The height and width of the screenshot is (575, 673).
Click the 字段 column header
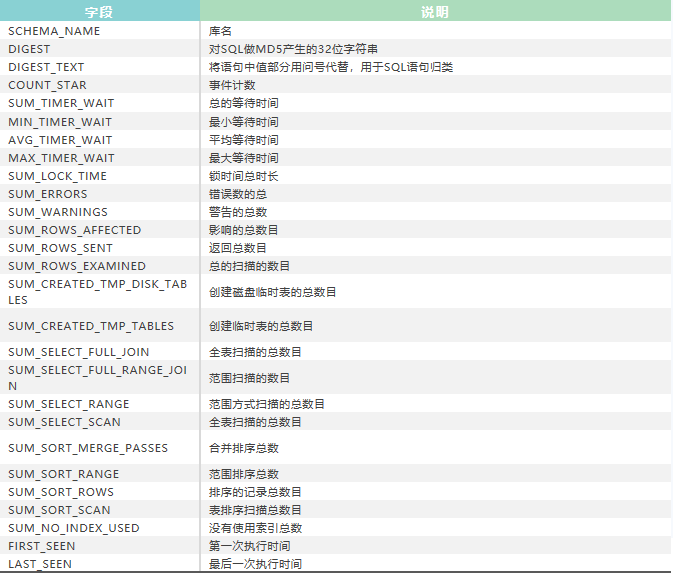tap(99, 12)
